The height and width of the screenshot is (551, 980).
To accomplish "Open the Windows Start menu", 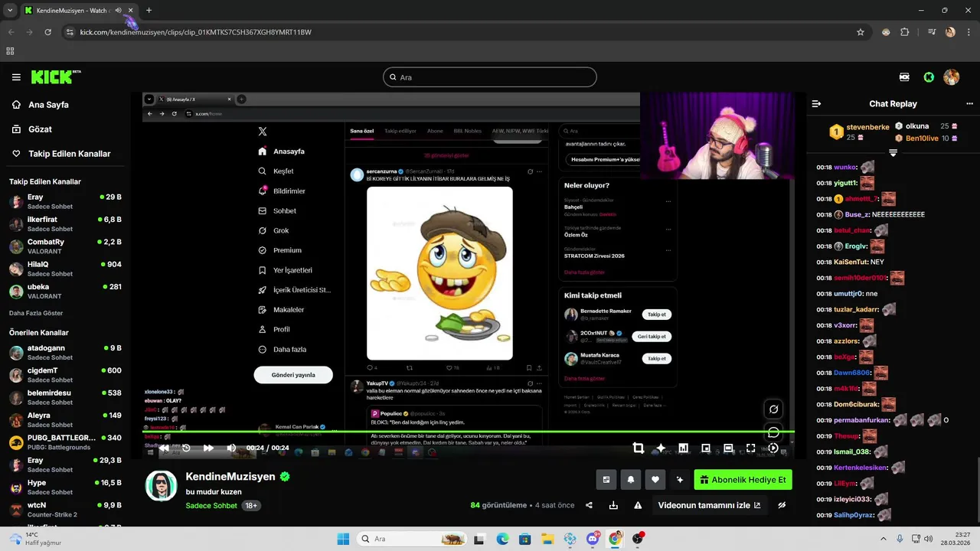I will coord(343,539).
